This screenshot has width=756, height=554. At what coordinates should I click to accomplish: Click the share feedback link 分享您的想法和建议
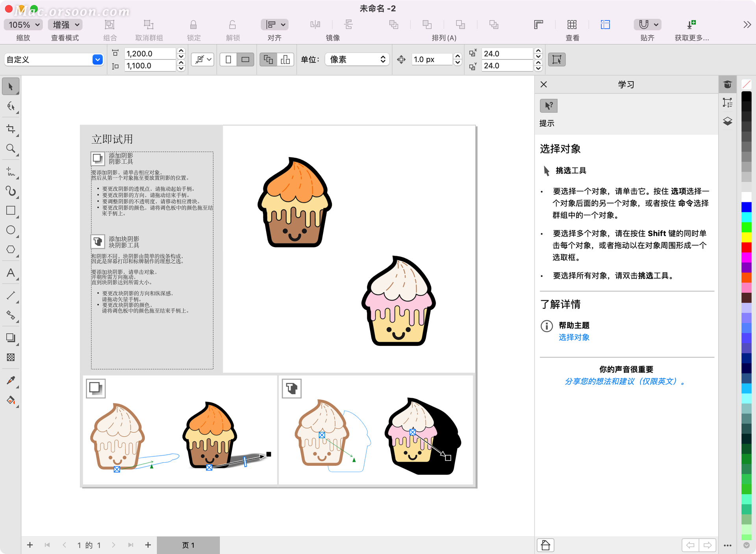624,381
